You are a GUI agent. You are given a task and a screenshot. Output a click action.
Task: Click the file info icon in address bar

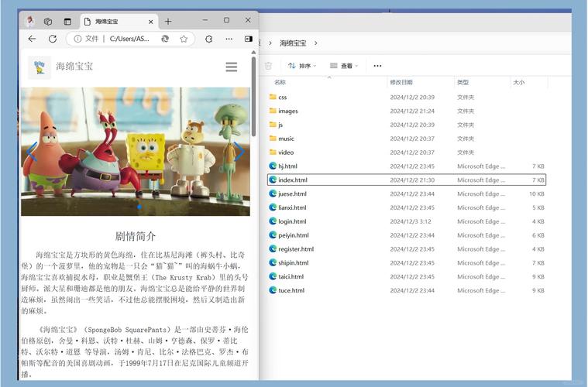point(77,39)
